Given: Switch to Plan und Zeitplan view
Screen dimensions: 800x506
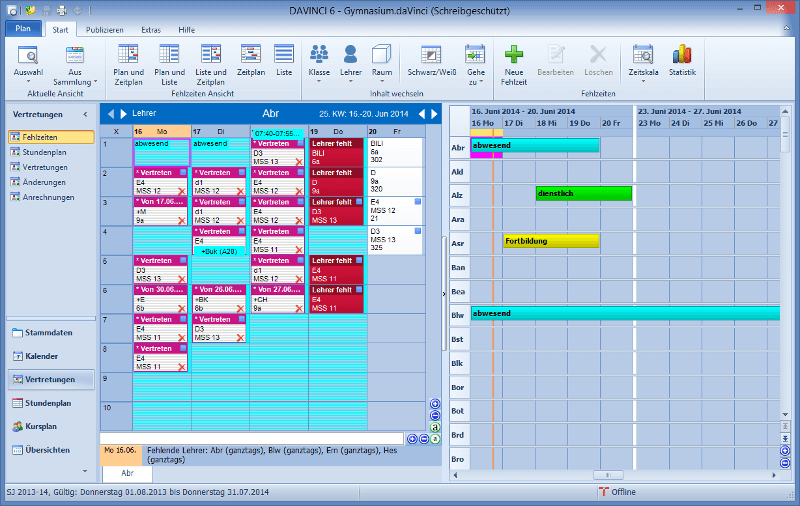Looking at the screenshot, I should click(x=128, y=66).
